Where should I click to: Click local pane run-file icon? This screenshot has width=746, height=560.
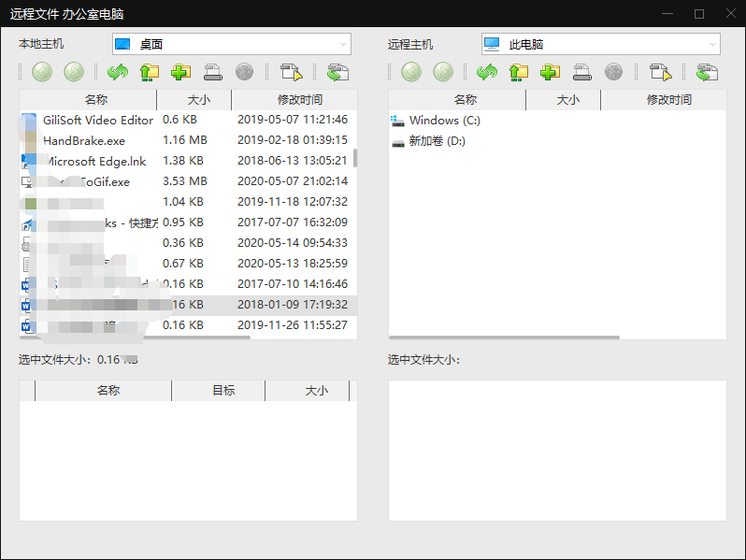(291, 72)
